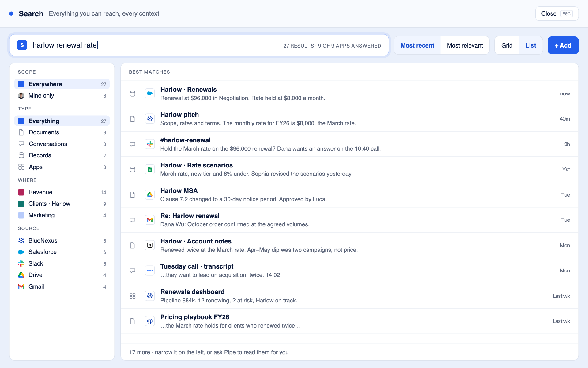Click the apps grid icon on Renewals dashboard row
This screenshot has width=588, height=368.
(133, 296)
